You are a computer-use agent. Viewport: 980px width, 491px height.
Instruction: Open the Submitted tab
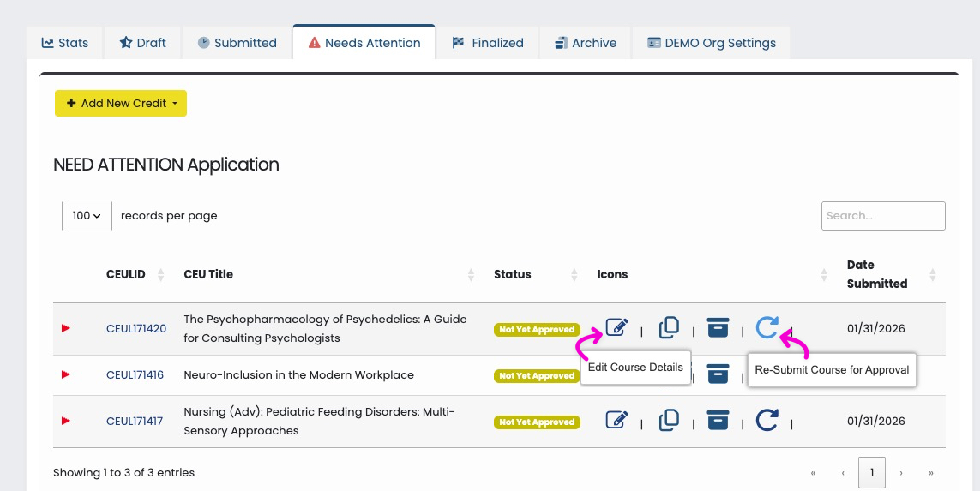(237, 43)
